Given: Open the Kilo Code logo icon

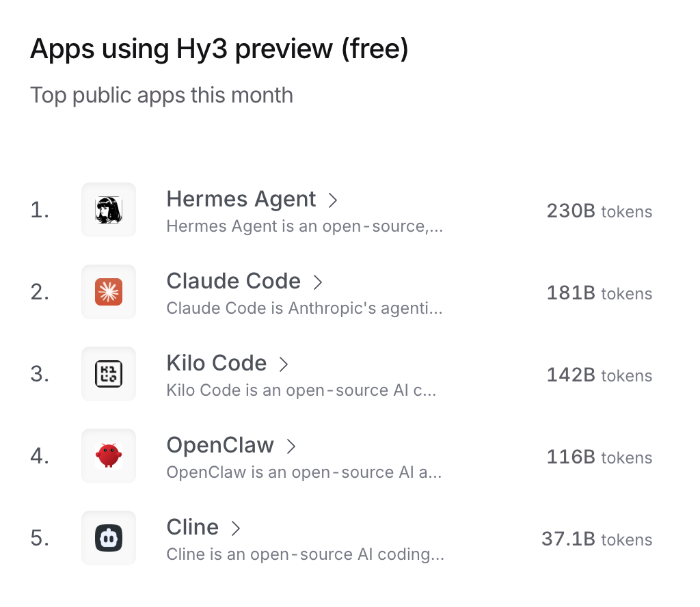Looking at the screenshot, I should tap(108, 374).
